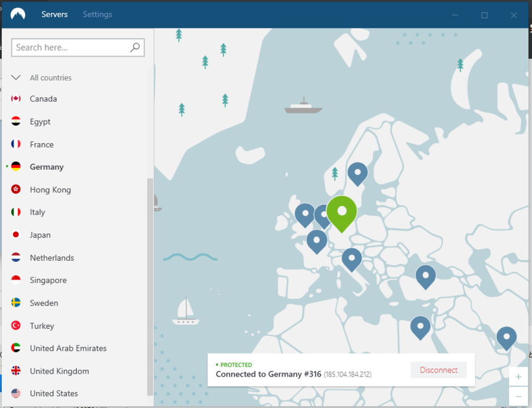Click the 'Sweden' country name
The image size is (532, 408).
(44, 303)
